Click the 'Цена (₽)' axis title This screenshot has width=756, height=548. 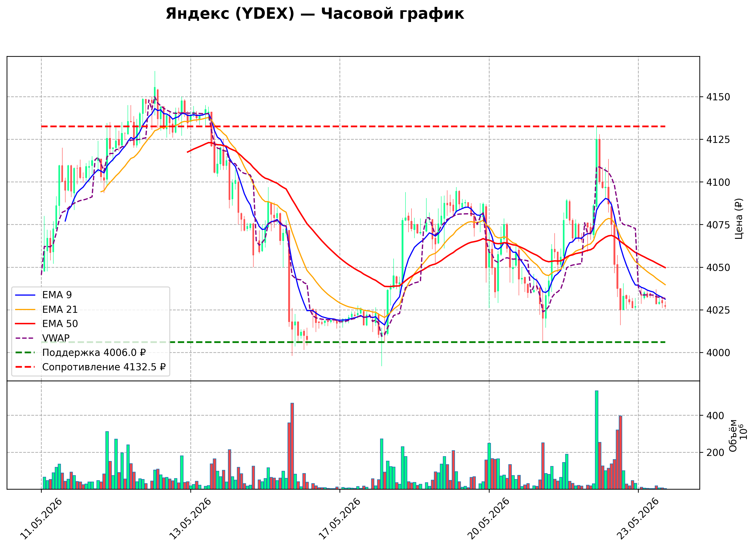pos(739,218)
